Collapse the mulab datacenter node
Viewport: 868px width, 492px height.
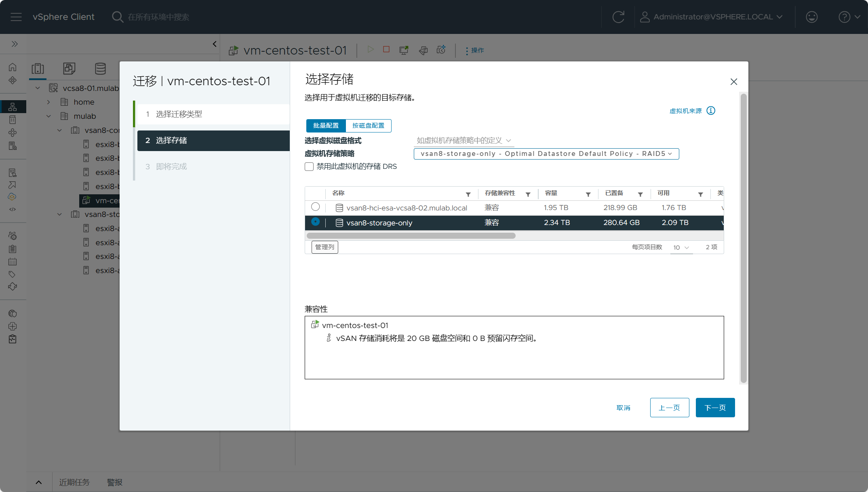[48, 116]
